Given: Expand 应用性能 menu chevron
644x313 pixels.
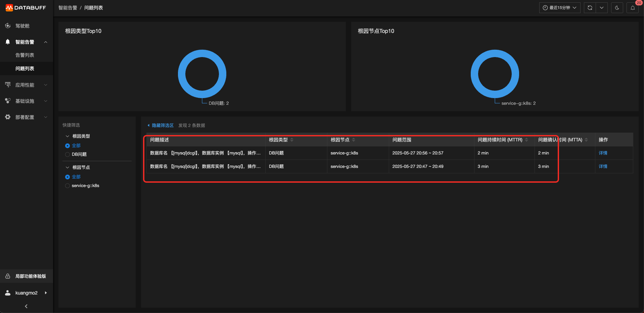Looking at the screenshot, I should (x=46, y=85).
